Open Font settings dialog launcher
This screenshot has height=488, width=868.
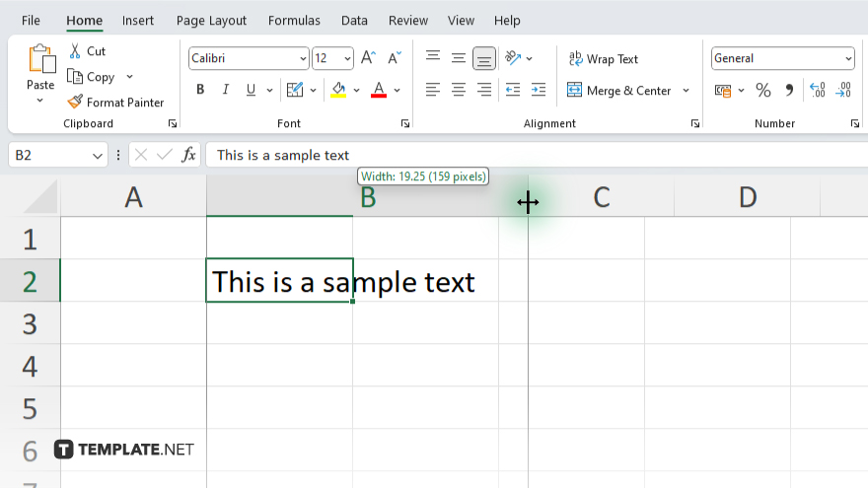pyautogui.click(x=405, y=123)
